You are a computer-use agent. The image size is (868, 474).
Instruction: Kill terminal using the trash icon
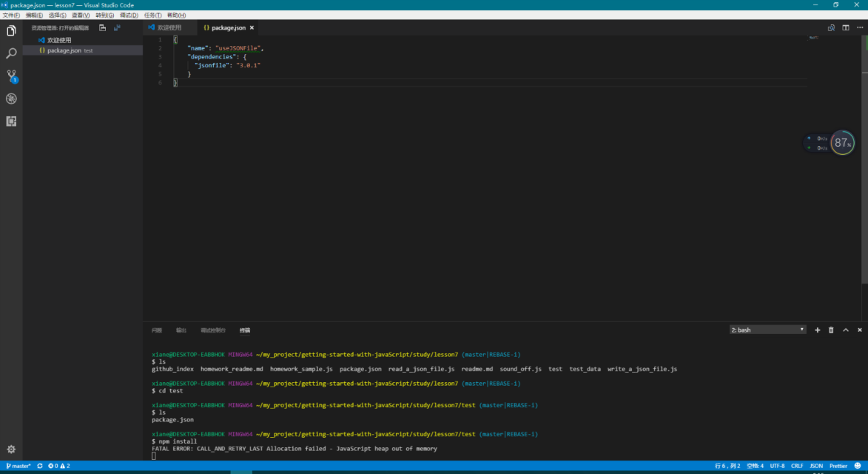(x=831, y=330)
